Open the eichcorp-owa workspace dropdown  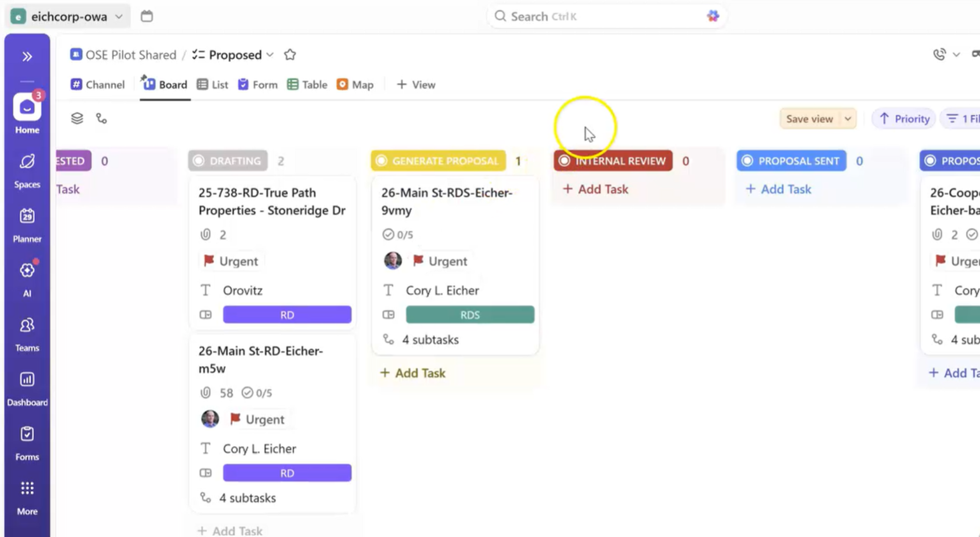(x=67, y=16)
